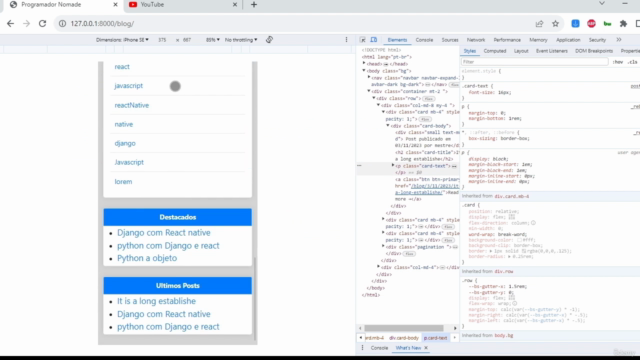640x360 pixels.
Task: Switch to the Performance panel tab
Action: [x=507, y=40]
